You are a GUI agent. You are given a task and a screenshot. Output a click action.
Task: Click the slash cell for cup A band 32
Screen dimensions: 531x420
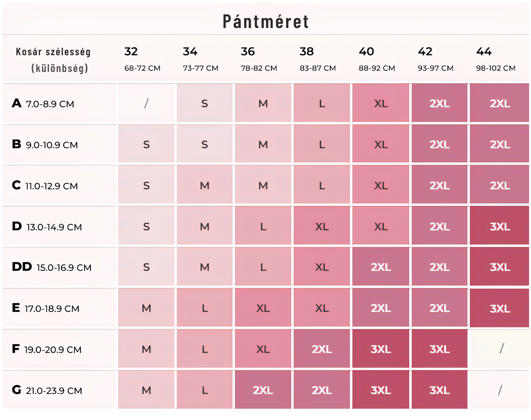tap(146, 103)
